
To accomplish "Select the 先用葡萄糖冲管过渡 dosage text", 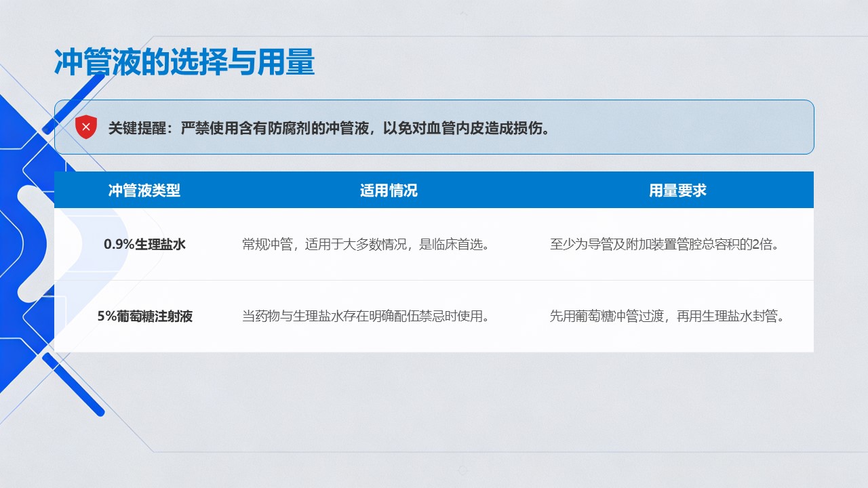I will click(667, 316).
